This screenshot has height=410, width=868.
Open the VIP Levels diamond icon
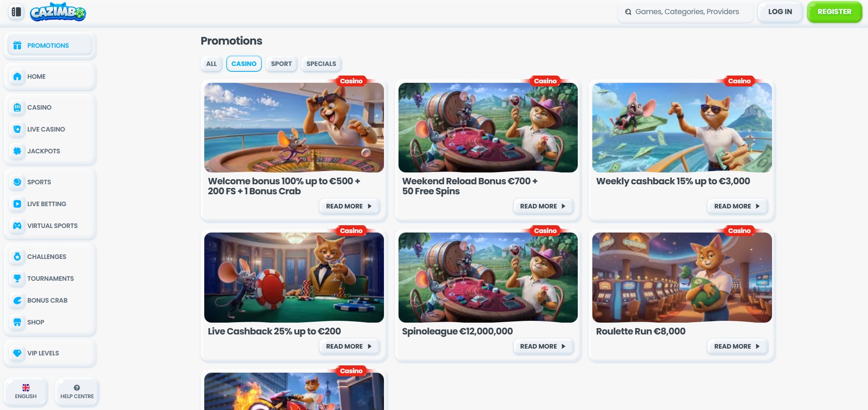coord(17,353)
